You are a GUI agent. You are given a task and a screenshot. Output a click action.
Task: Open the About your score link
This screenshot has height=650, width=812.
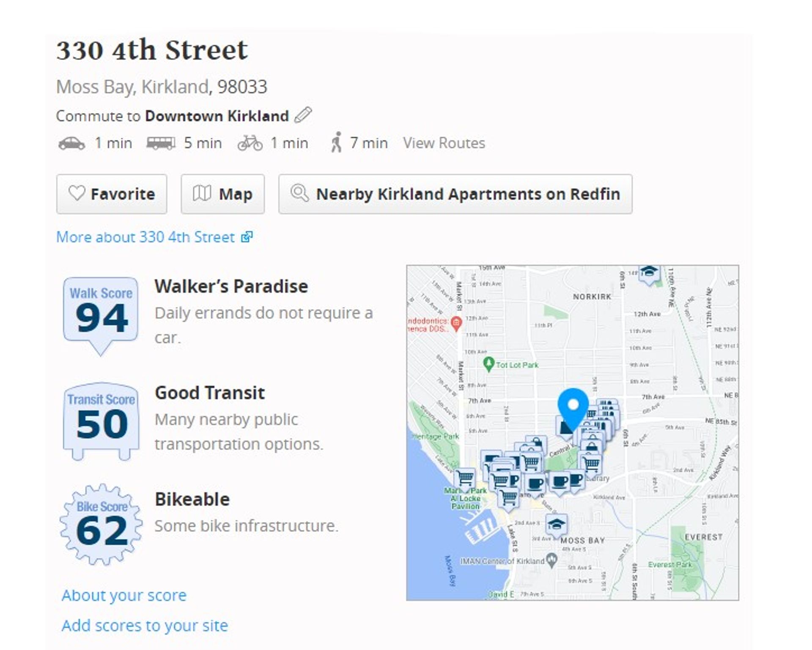point(124,595)
